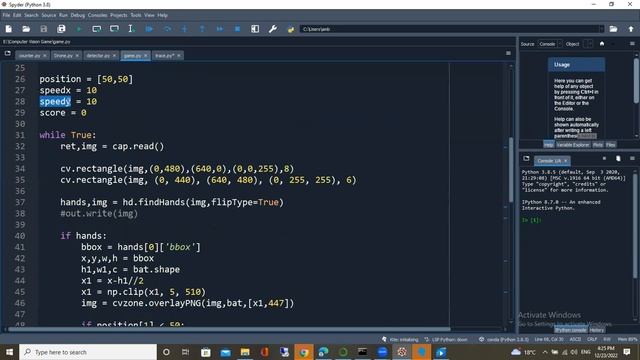Click the LSP Python status bar entry

click(x=446, y=340)
